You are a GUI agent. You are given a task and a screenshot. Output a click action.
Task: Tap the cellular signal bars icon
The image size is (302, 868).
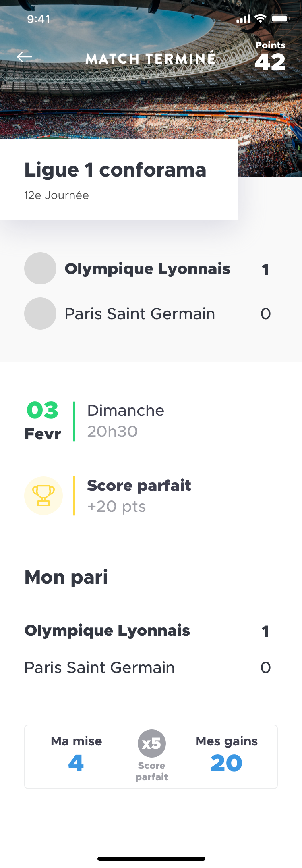[243, 19]
